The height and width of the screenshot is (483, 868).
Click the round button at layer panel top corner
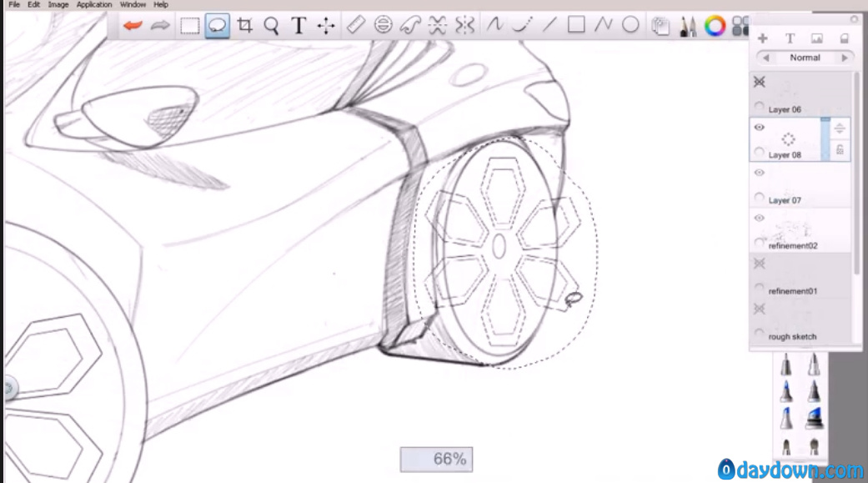tap(854, 19)
